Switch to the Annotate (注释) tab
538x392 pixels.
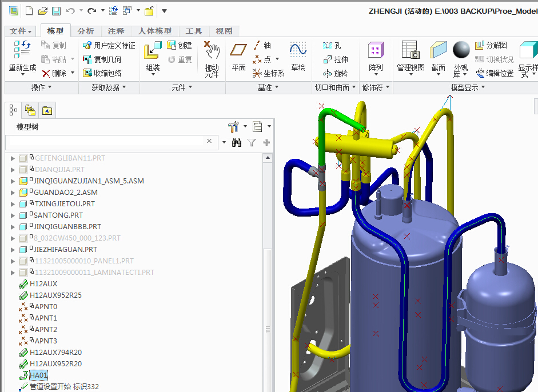tap(116, 31)
